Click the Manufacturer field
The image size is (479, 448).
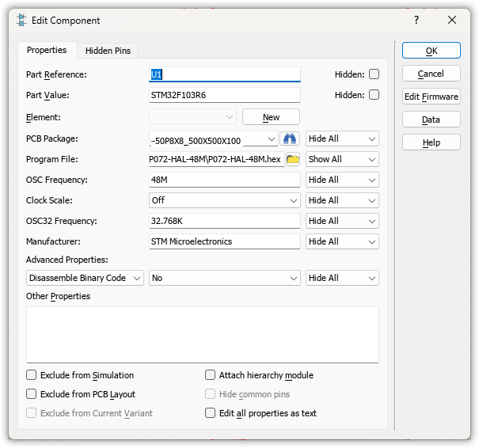(x=225, y=241)
